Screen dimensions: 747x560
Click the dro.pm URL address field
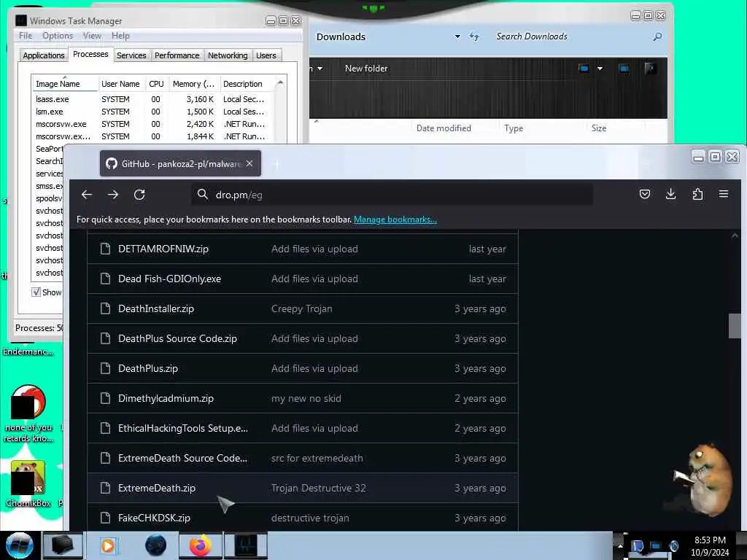tap(392, 195)
